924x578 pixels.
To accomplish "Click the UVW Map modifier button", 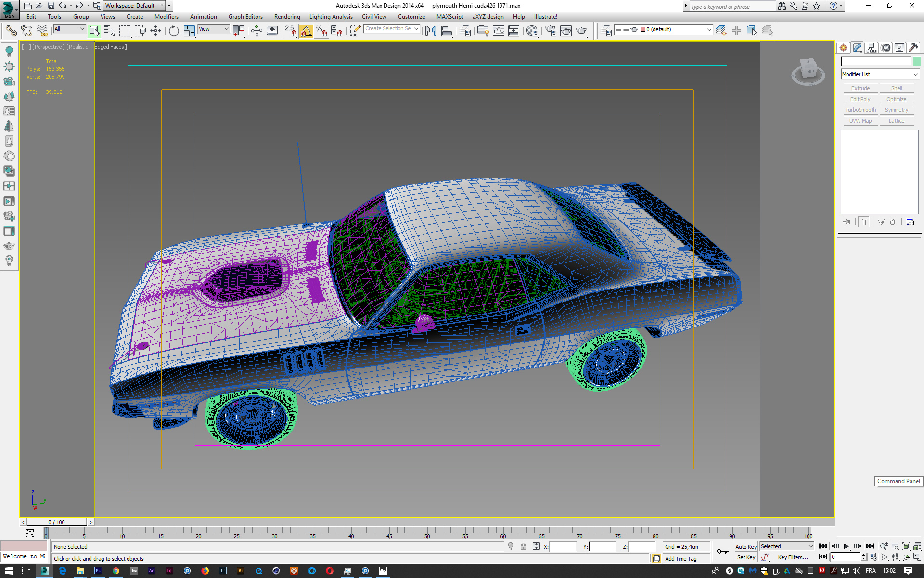I will 860,121.
